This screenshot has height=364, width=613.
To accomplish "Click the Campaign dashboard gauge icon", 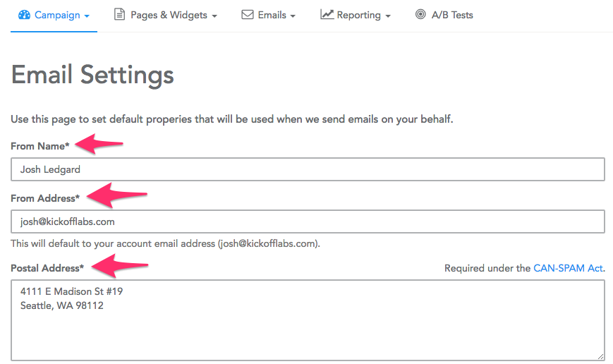I will (25, 15).
